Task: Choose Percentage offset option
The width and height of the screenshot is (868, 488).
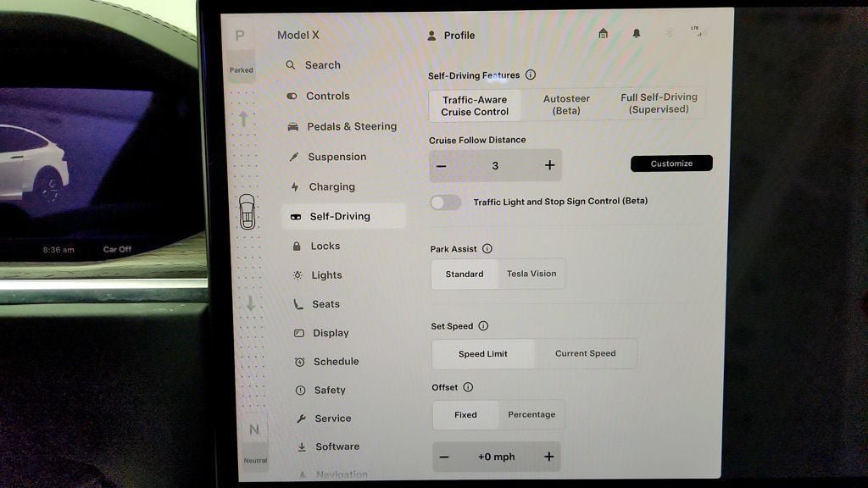Action: 531,414
